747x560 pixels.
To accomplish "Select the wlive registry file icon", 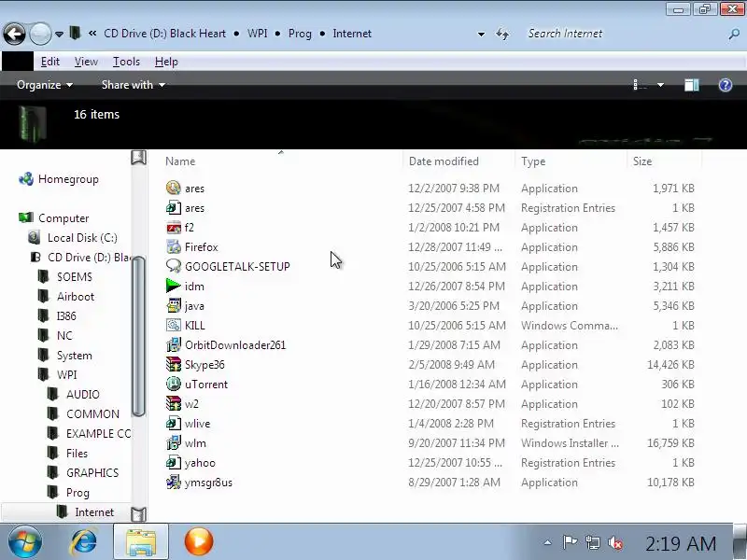I will click(x=174, y=423).
